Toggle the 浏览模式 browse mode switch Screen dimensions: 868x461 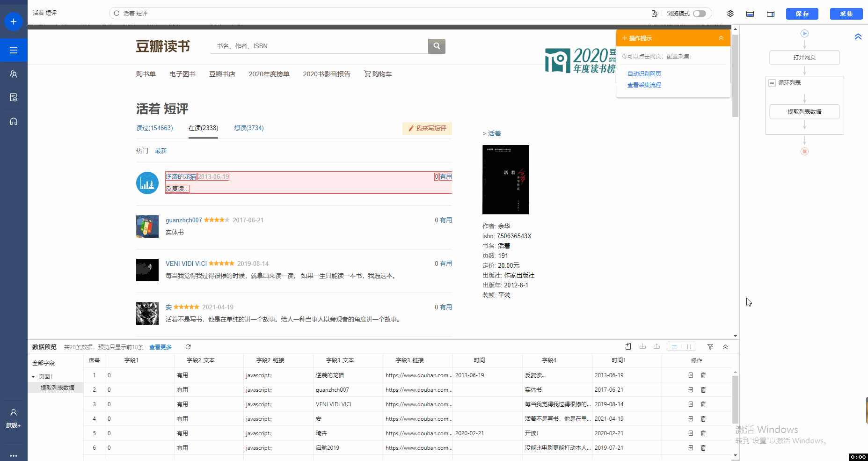[700, 14]
